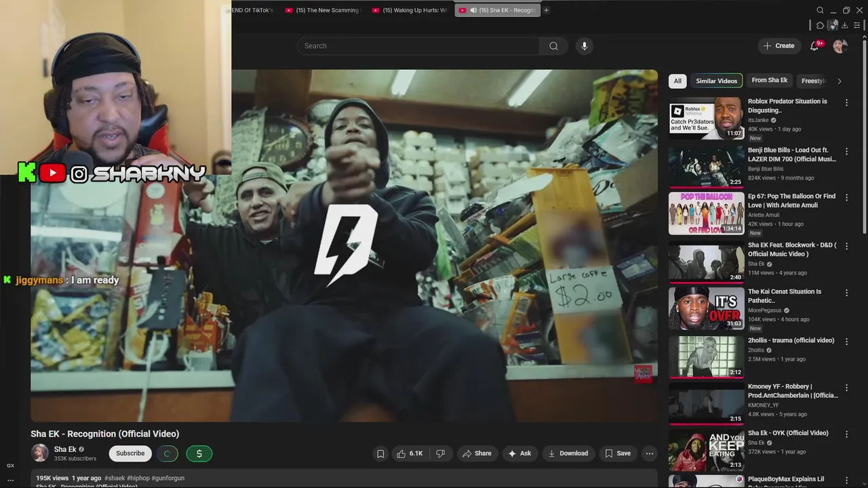Screen dimensions: 868x488
Task: Open Sha EK D&D video thumbnail
Action: click(706, 261)
